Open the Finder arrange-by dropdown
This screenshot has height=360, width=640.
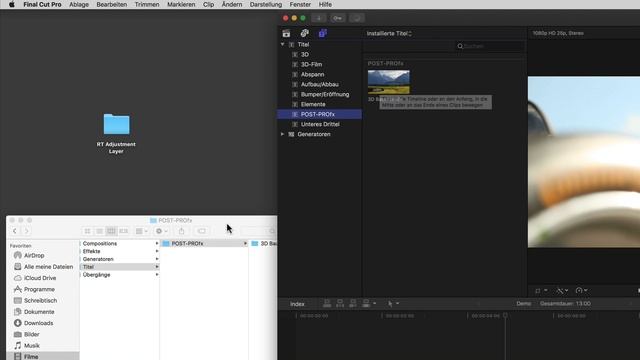coord(141,231)
